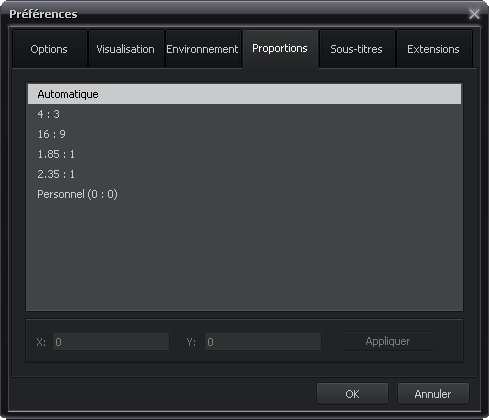Screen dimensions: 489x420
Task: Close the Préférences dialog with the X icon
Action: (x=474, y=14)
